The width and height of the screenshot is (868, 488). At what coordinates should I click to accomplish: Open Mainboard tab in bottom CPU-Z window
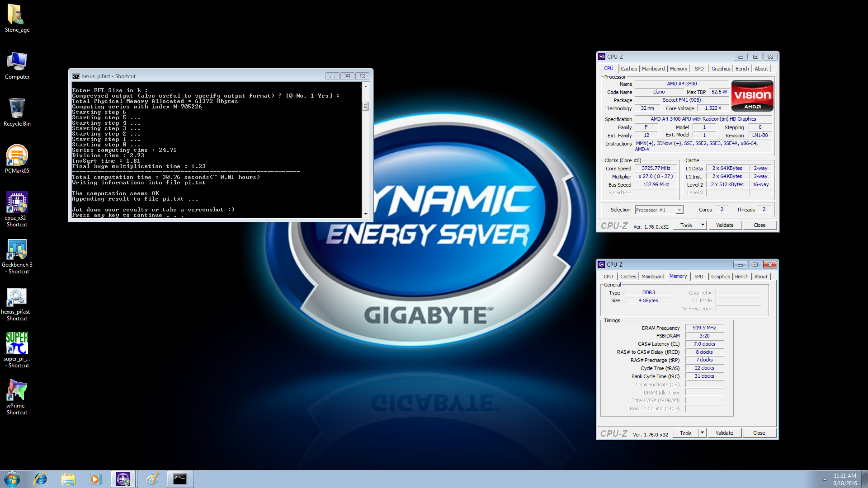(653, 277)
